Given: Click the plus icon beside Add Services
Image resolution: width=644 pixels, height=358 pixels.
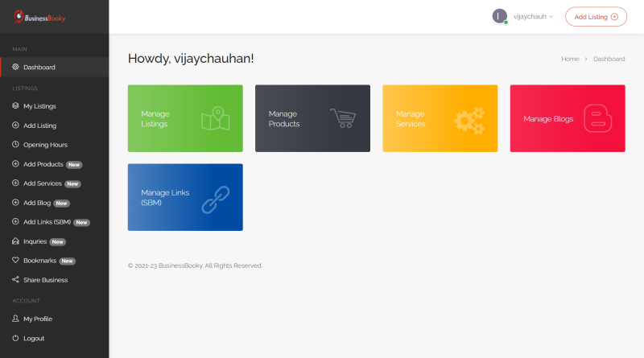Looking at the screenshot, I should click(15, 183).
